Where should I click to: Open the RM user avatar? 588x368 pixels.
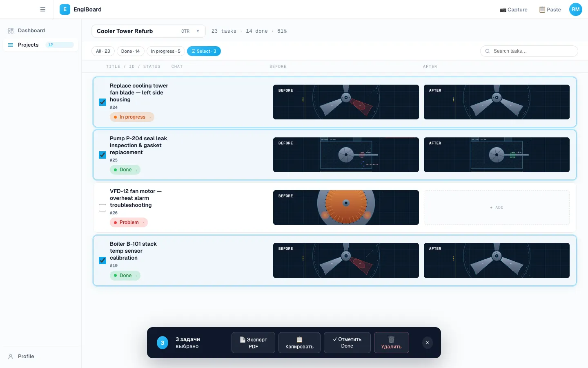(576, 9)
